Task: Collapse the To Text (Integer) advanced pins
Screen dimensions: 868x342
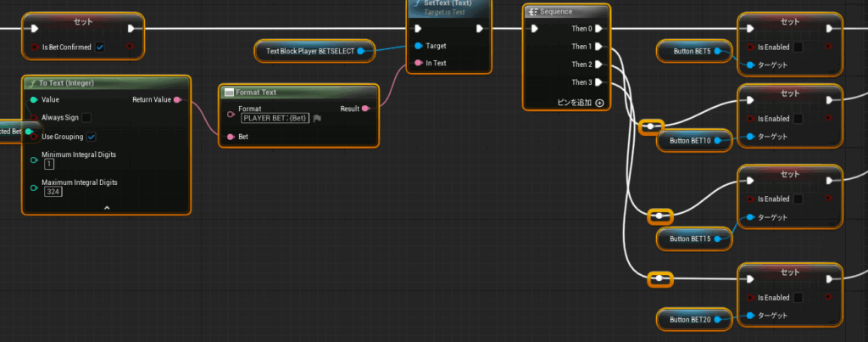Action: 107,207
